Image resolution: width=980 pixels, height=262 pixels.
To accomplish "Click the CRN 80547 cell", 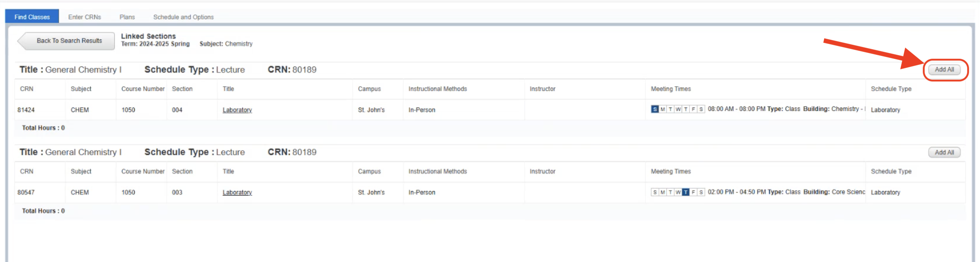I will point(26,192).
